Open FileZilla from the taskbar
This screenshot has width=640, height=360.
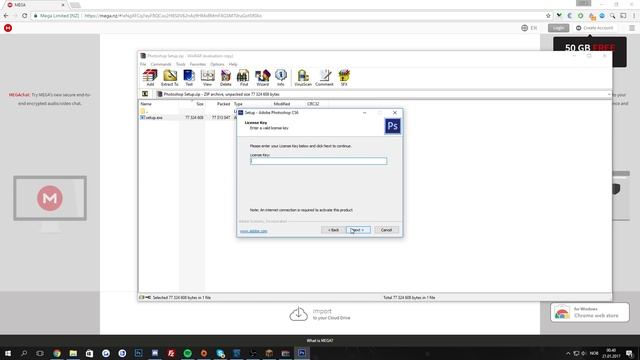pyautogui.click(x=171, y=353)
